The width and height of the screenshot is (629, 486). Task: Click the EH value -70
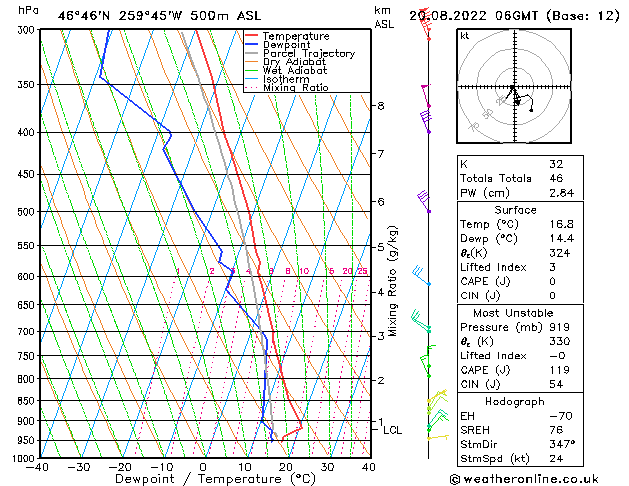(x=560, y=416)
